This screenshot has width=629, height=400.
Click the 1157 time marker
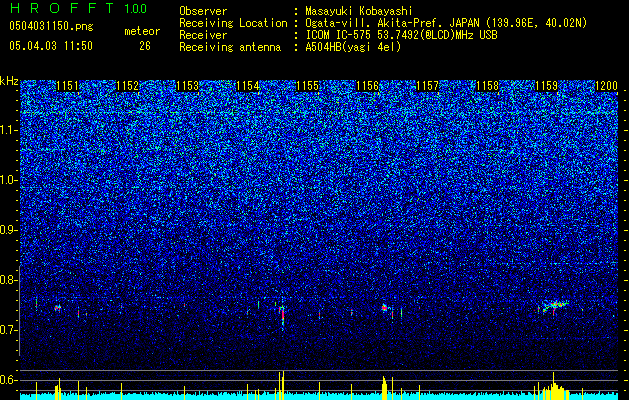tap(427, 86)
